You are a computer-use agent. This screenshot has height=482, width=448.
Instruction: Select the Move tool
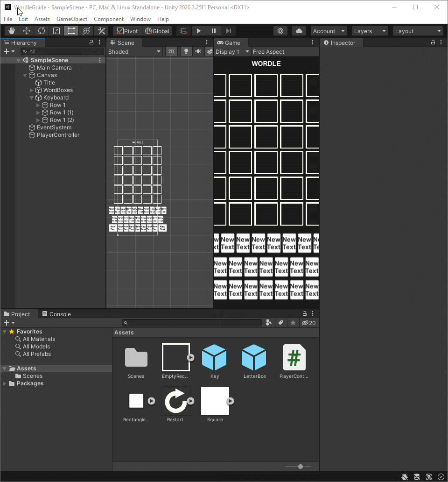(x=27, y=31)
